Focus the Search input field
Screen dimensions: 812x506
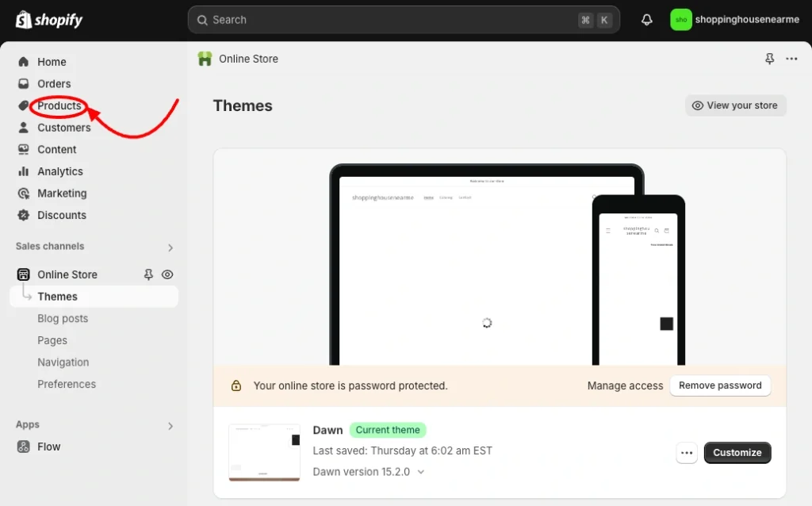tap(404, 20)
